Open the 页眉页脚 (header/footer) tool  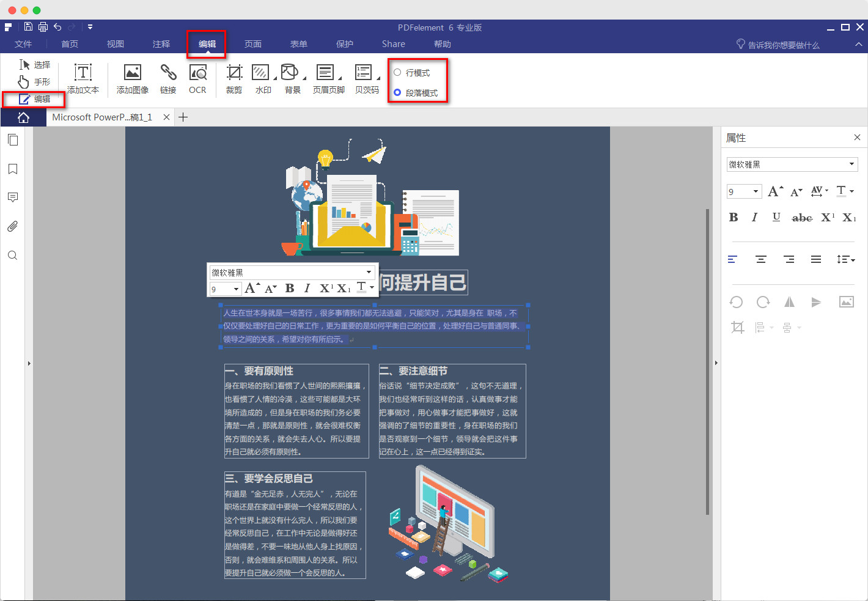328,78
